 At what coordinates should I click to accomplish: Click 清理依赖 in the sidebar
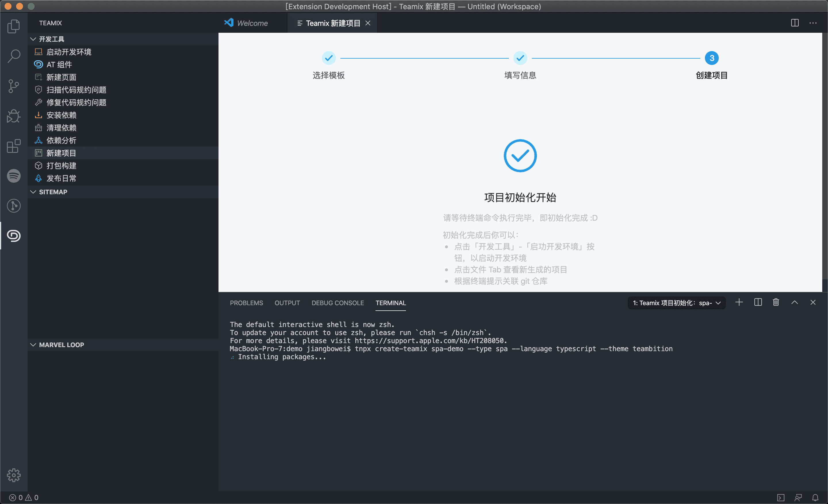(x=123, y=128)
